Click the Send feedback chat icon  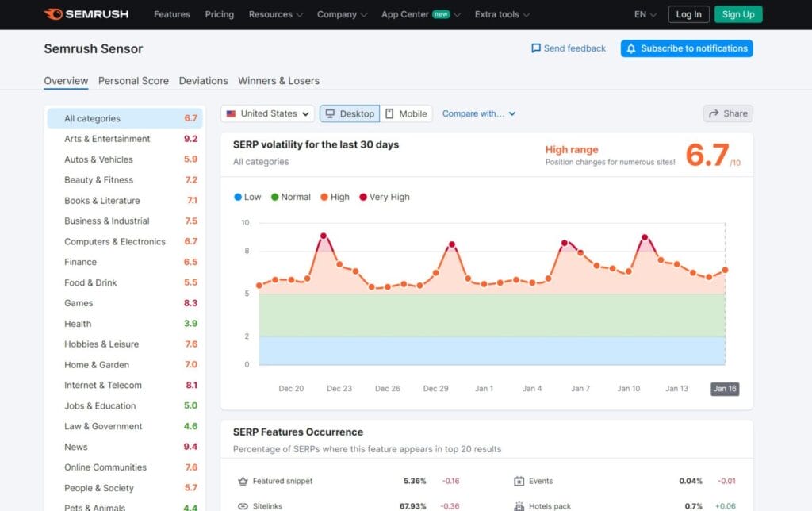[536, 48]
